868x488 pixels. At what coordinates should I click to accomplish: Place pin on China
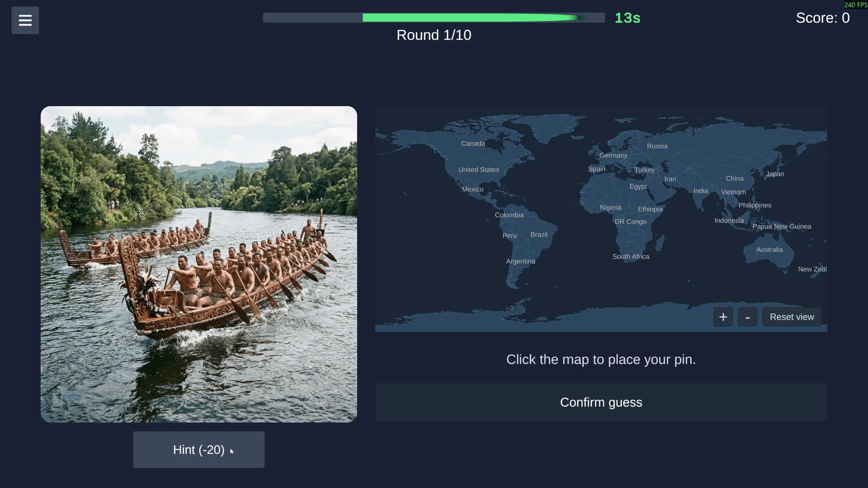[735, 178]
